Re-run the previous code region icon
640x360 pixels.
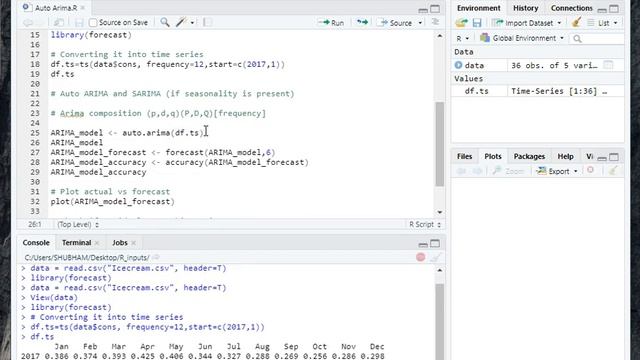(362, 22)
